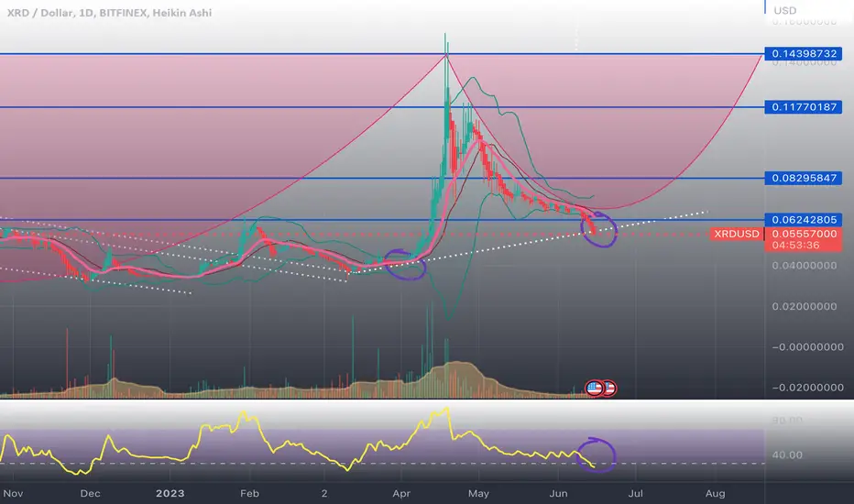Image resolution: width=854 pixels, height=504 pixels.
Task: Click the May label on time axis
Action: click(478, 493)
